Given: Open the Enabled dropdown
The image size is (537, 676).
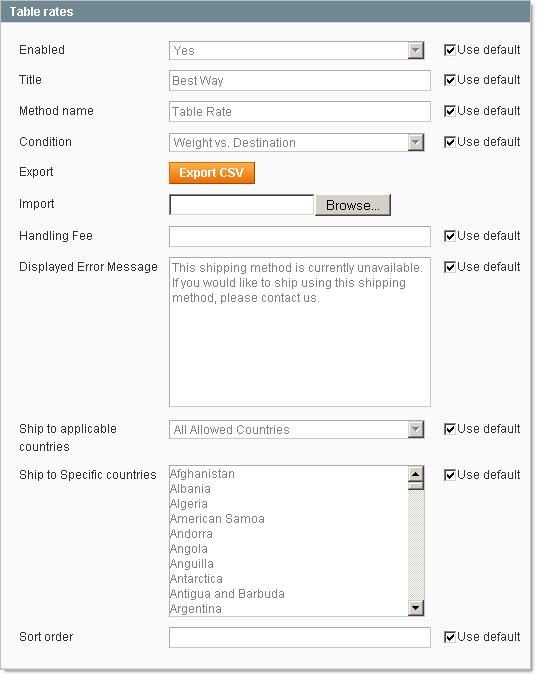Looking at the screenshot, I should click(297, 50).
